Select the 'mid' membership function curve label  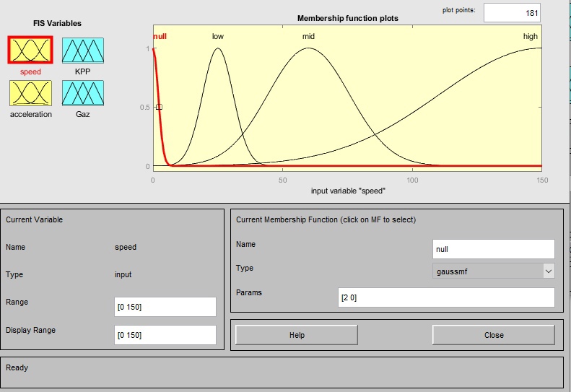pos(308,36)
